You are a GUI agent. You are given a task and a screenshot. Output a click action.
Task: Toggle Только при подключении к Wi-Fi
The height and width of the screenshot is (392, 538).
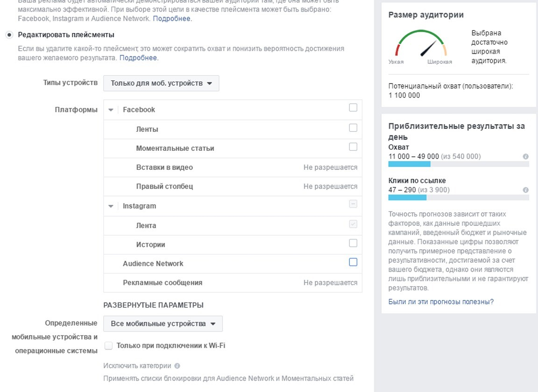click(x=108, y=346)
